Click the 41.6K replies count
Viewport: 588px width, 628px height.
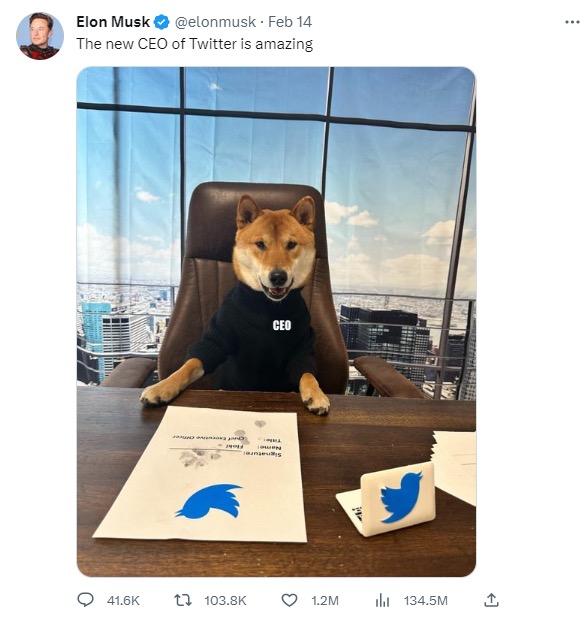(x=123, y=601)
